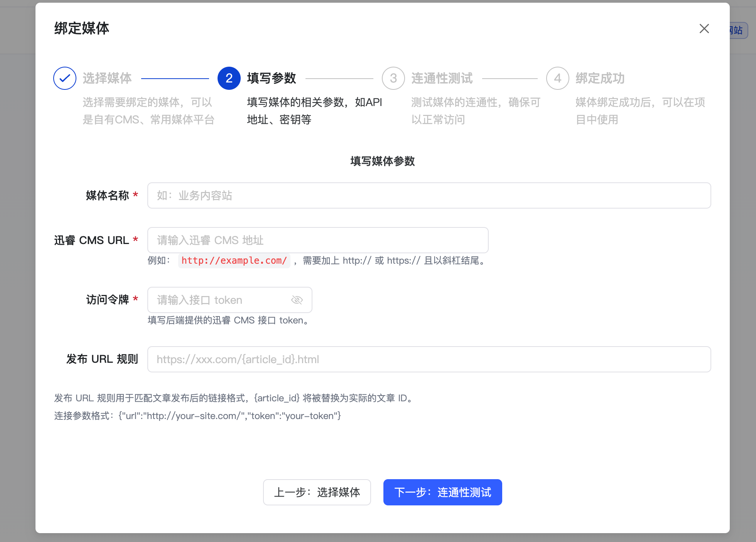Image resolution: width=756 pixels, height=542 pixels.
Task: Click the step 2 circle icon
Action: click(229, 78)
